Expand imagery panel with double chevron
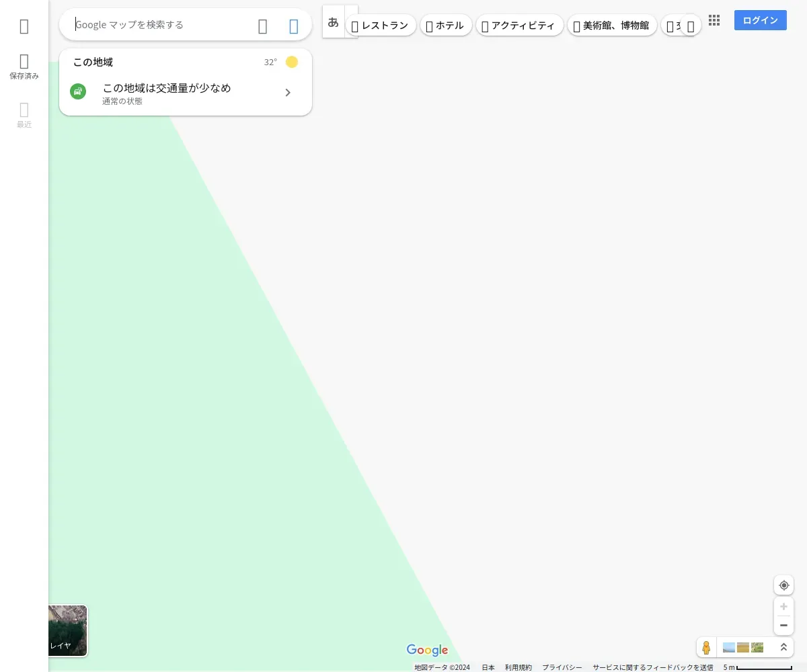Viewport: 807px width, 672px height. [783, 647]
